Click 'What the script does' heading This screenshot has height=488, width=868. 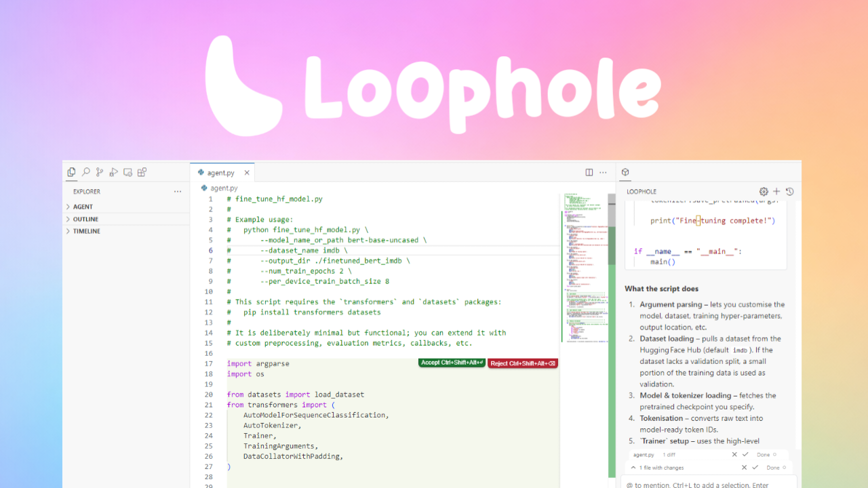[x=661, y=289]
